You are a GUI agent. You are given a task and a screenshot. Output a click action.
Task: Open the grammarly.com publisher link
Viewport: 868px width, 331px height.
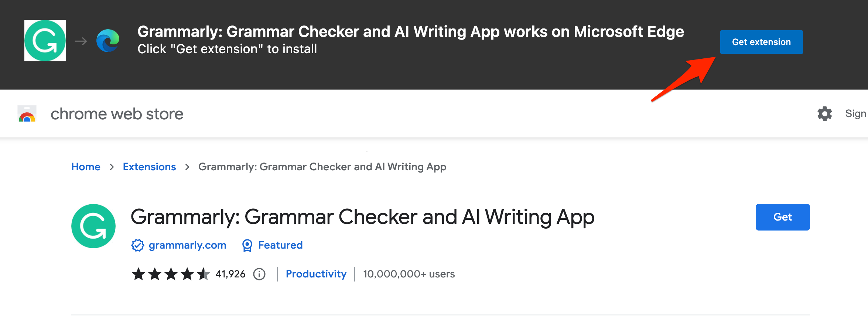[x=187, y=245]
